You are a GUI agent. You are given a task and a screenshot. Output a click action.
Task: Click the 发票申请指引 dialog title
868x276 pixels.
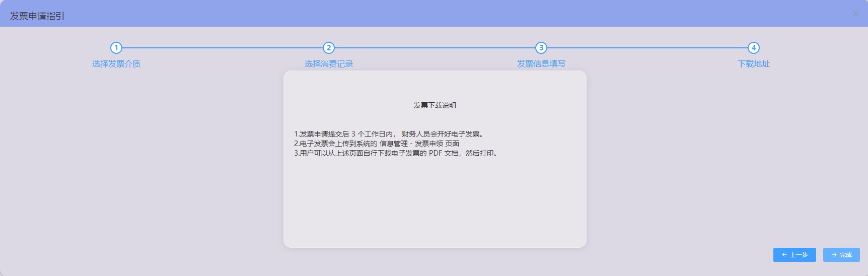pyautogui.click(x=37, y=16)
